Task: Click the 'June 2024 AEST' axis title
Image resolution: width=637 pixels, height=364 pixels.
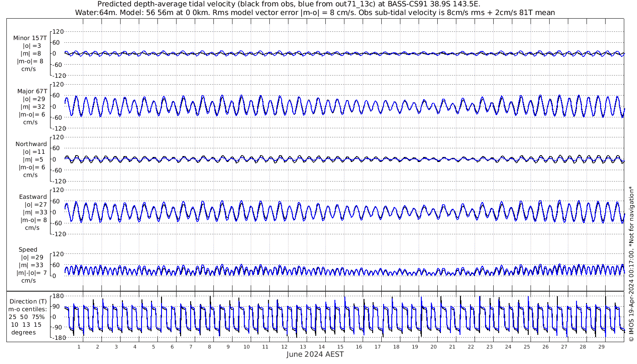Action: tap(315, 354)
